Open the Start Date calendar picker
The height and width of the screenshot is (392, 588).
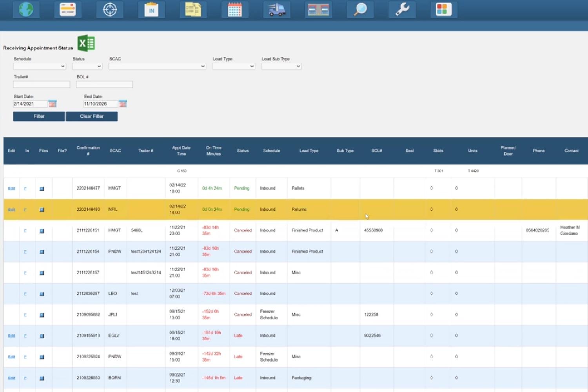coord(53,103)
